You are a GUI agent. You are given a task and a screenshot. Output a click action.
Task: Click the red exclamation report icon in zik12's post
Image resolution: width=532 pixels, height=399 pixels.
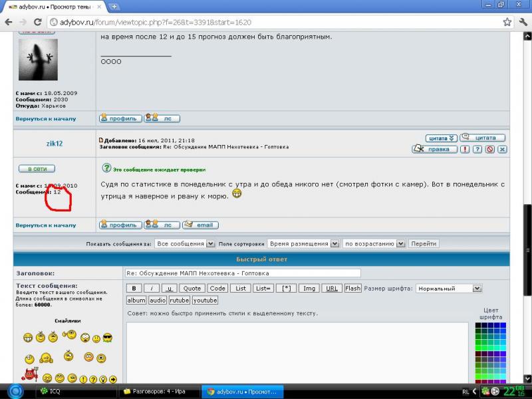tap(465, 150)
